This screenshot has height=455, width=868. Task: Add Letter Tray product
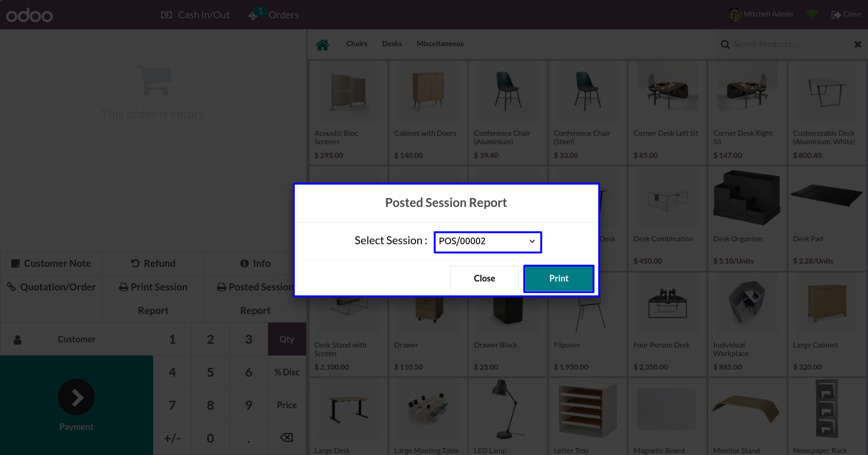tap(588, 416)
